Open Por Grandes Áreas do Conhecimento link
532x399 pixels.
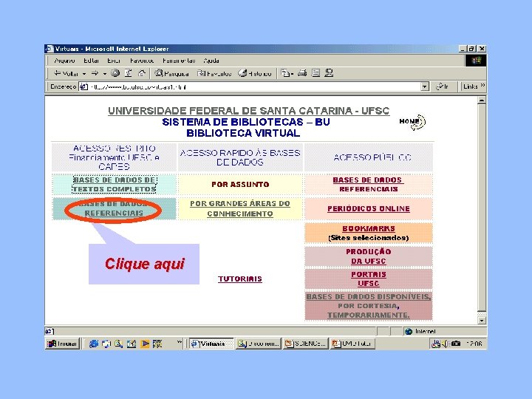240,208
